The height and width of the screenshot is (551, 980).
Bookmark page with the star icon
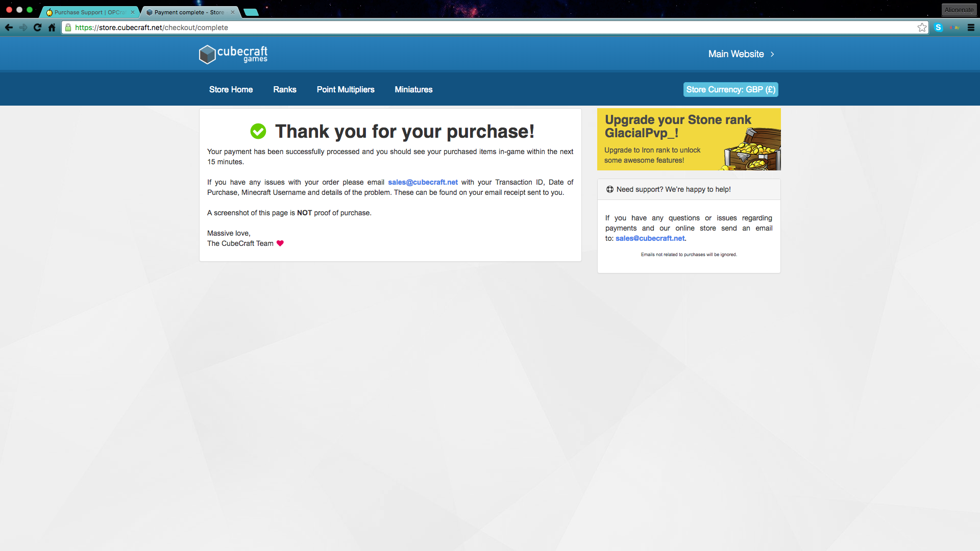922,28
